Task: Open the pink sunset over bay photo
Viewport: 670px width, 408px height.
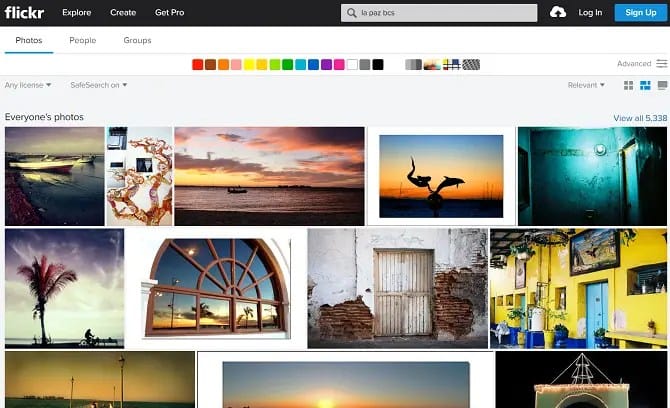Action: pyautogui.click(x=269, y=176)
